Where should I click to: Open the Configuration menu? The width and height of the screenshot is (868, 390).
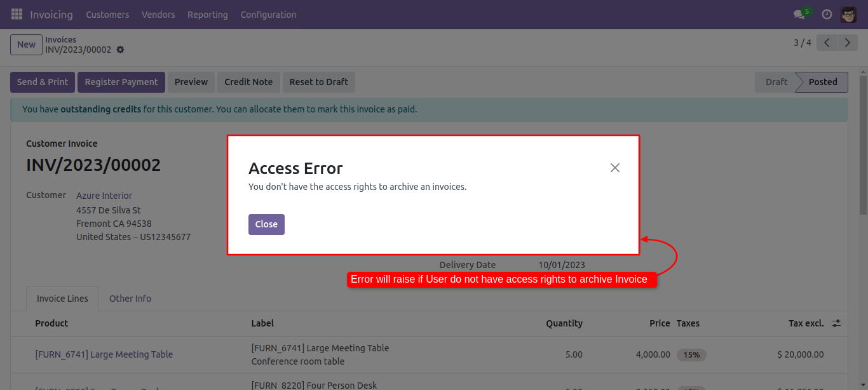[268, 14]
